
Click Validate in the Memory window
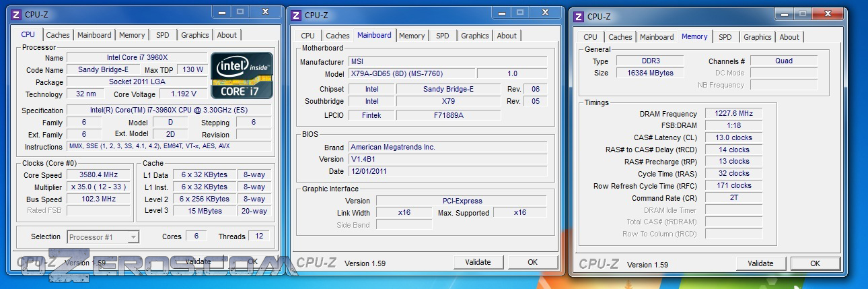tap(760, 263)
